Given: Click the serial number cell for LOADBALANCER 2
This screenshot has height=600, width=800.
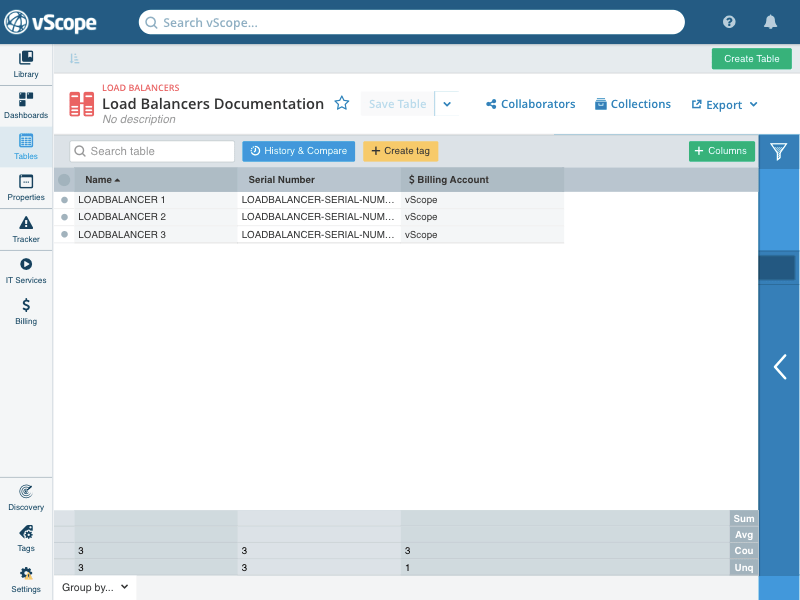Looking at the screenshot, I should pos(319,217).
